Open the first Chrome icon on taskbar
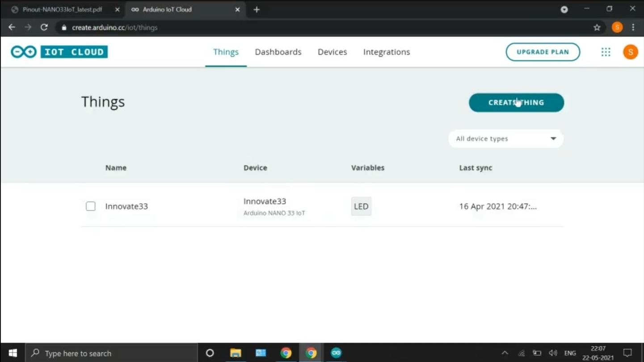644x362 pixels. coord(286,353)
